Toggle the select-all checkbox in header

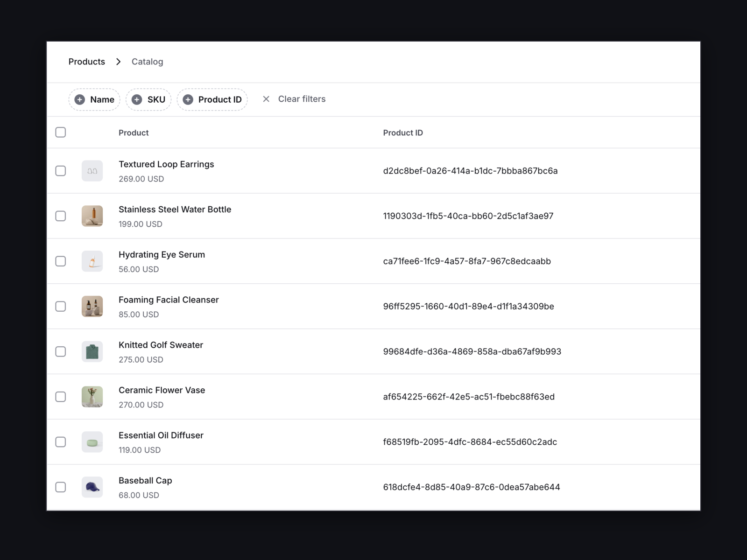(61, 132)
